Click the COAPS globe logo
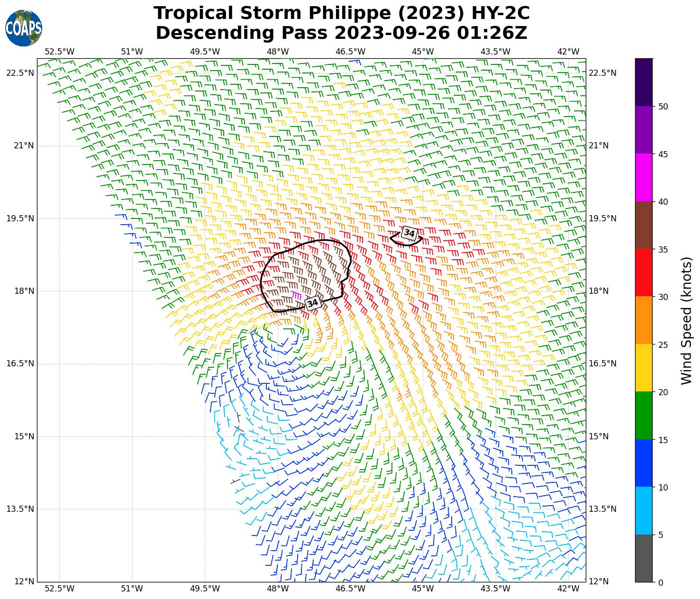 (24, 28)
